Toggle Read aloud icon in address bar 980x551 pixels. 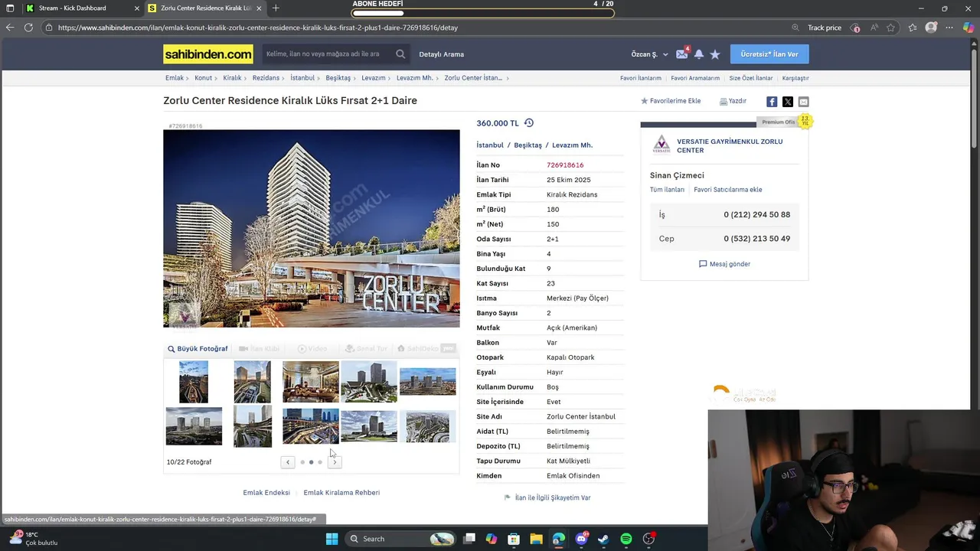coord(874,28)
